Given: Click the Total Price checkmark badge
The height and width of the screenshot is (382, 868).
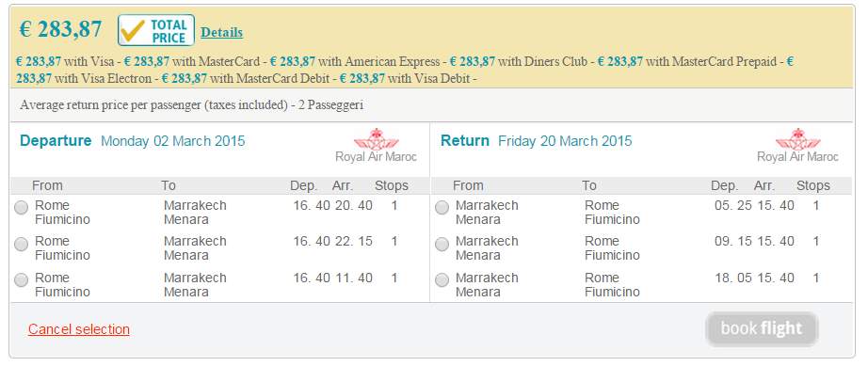Looking at the screenshot, I should click(x=156, y=30).
